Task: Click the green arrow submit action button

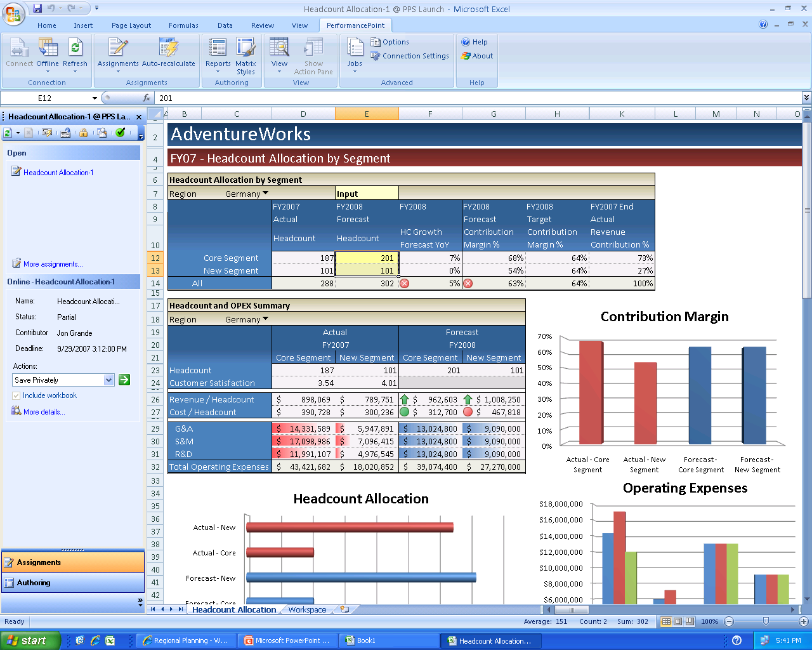Action: pyautogui.click(x=124, y=380)
